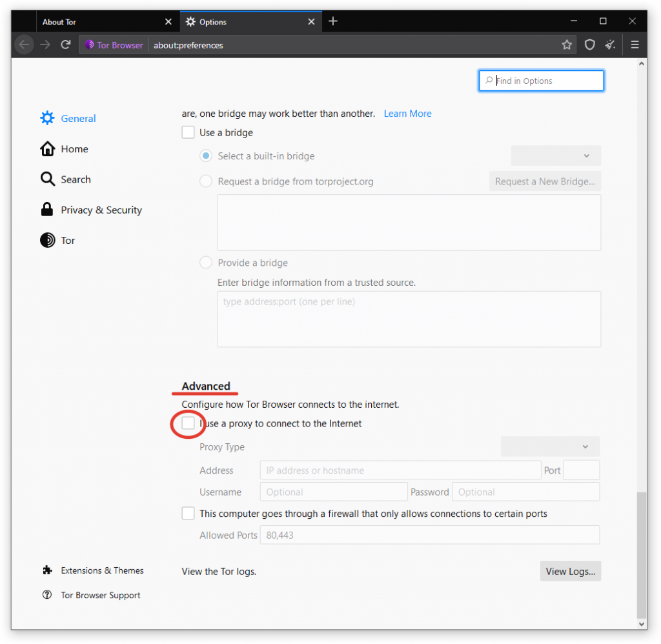Click the magnifier icon in Find in Options
This screenshot has height=644, width=661.
[x=489, y=80]
